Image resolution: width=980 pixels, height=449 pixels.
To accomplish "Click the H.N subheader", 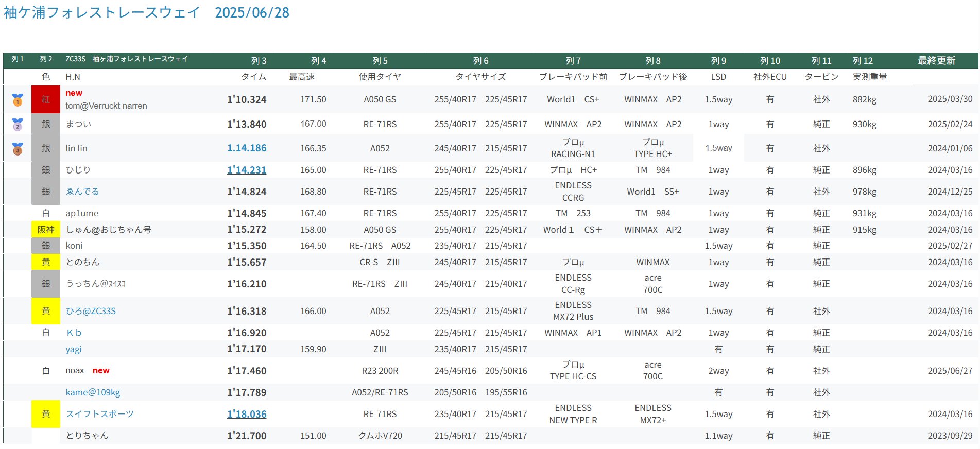I will [x=73, y=77].
